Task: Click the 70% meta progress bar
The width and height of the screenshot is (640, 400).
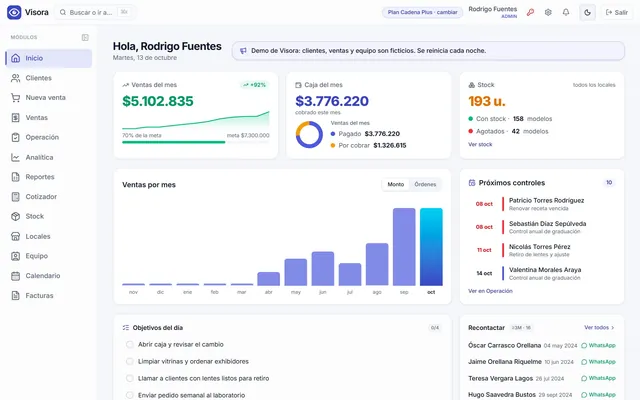Action: click(x=196, y=142)
